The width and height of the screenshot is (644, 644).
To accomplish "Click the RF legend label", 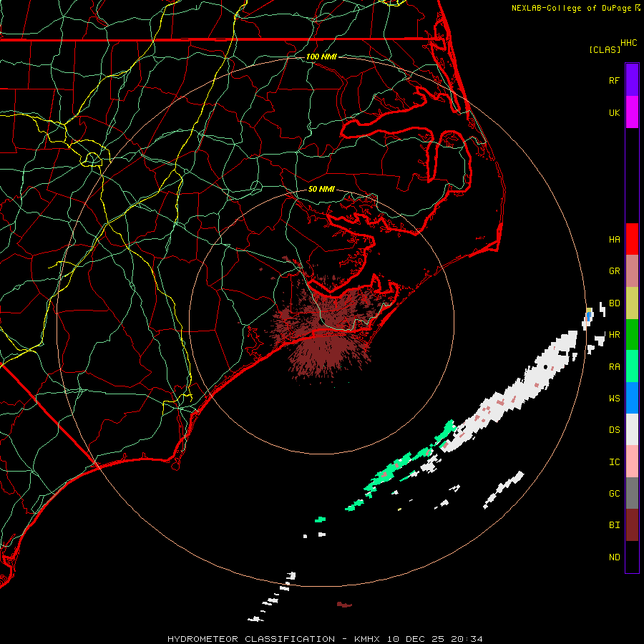I will coord(614,80).
